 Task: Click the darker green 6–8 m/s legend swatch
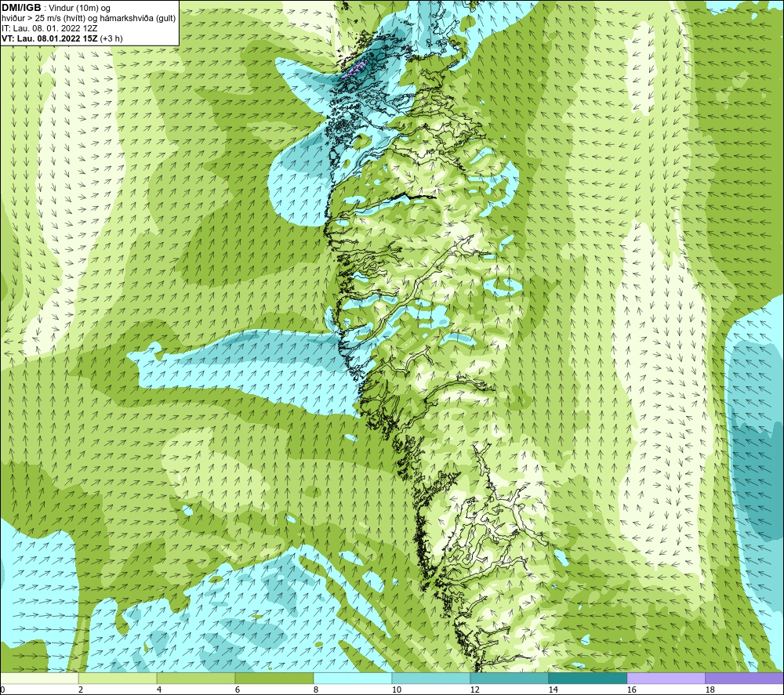(274, 678)
